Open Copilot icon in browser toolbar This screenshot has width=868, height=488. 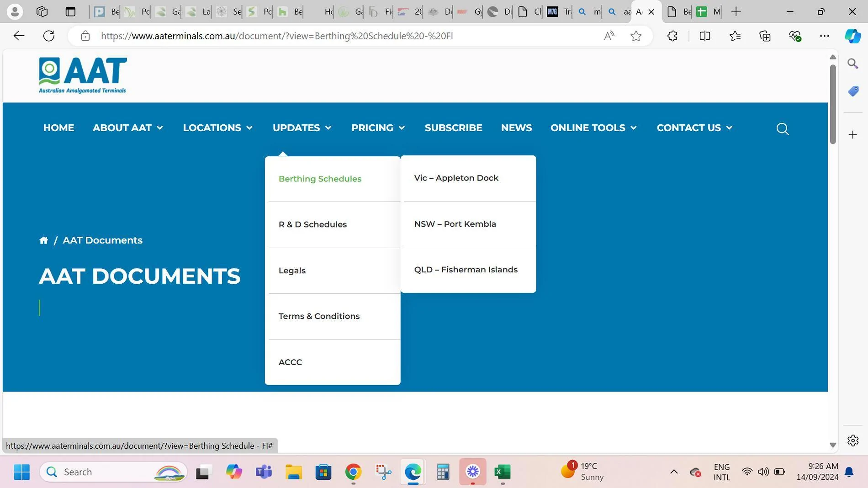coord(852,36)
